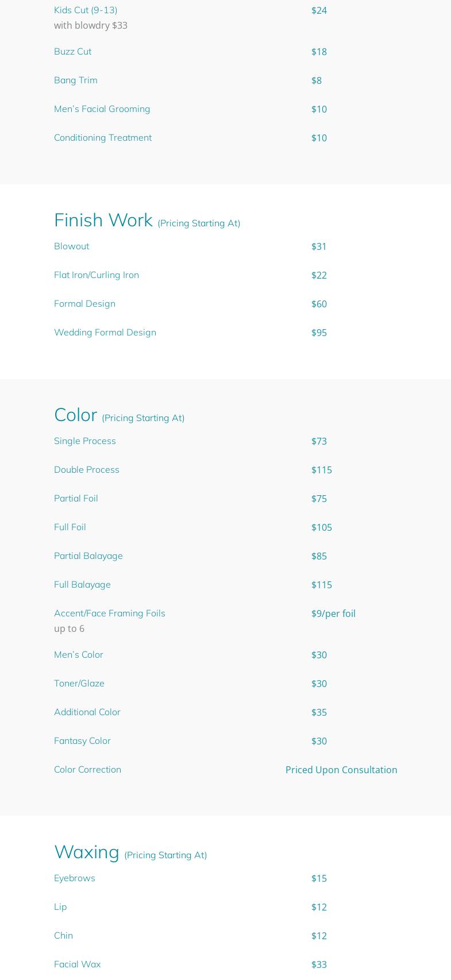The image size is (451, 980).
Task: Click the Kids Cut (9-13) service
Action: click(86, 10)
